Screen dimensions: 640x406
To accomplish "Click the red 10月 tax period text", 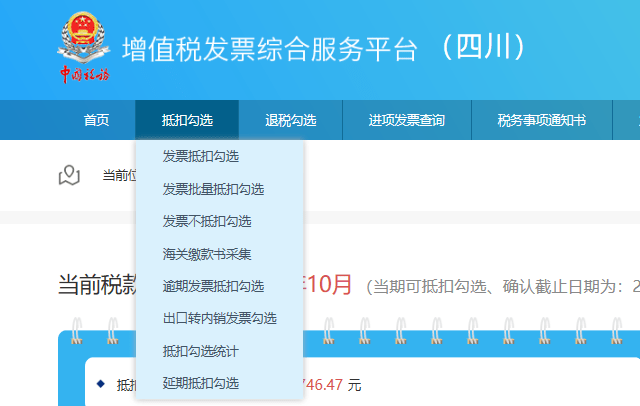I will point(329,284).
